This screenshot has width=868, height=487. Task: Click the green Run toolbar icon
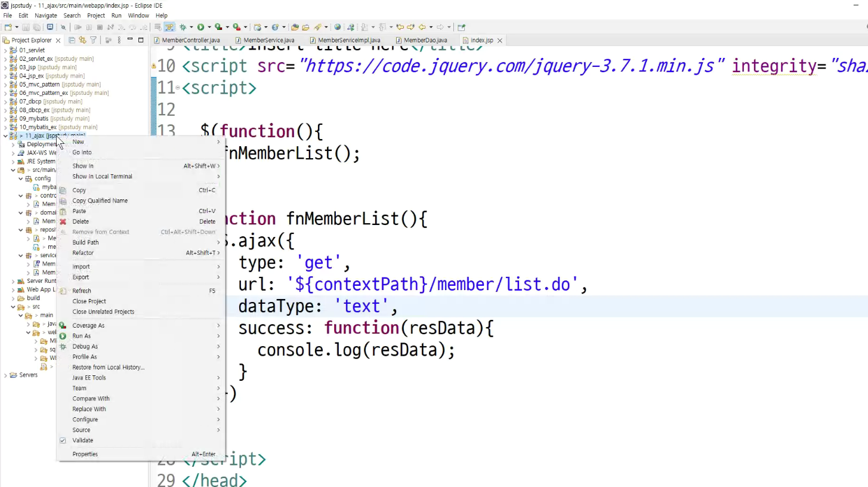point(201,27)
